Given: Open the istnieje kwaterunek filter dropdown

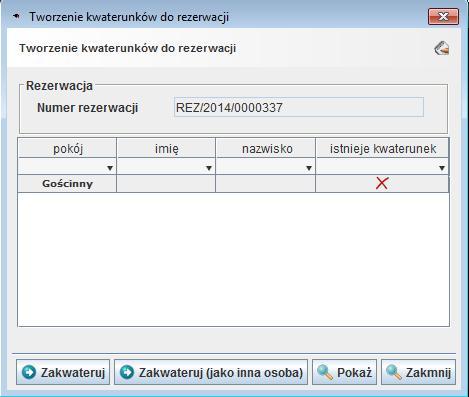Looking at the screenshot, I should point(442,168).
